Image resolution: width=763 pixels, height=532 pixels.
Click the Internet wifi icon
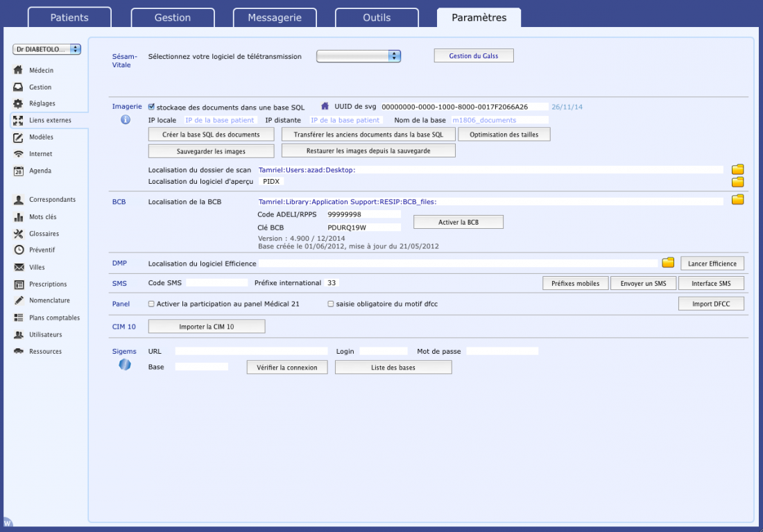click(x=18, y=154)
